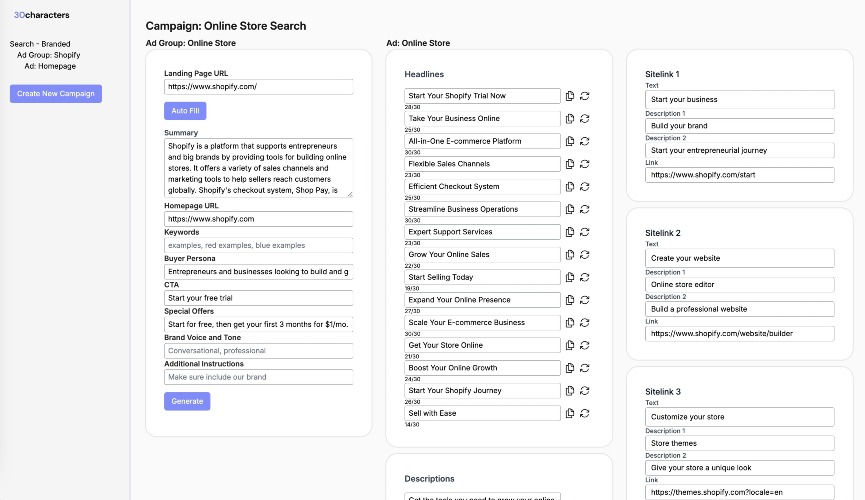The height and width of the screenshot is (500, 865).
Task: Select 'Ad Group: Shopify' in the sidebar
Action: [x=49, y=55]
